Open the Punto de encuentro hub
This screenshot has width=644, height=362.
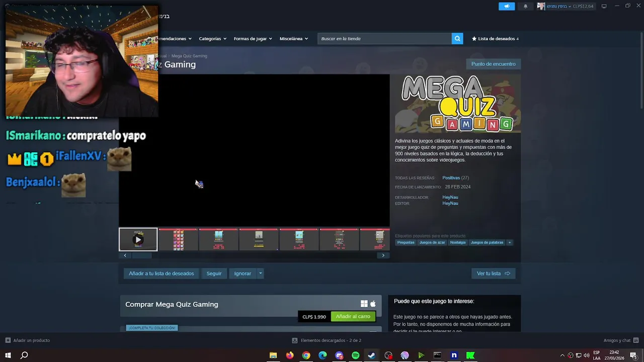(x=493, y=64)
